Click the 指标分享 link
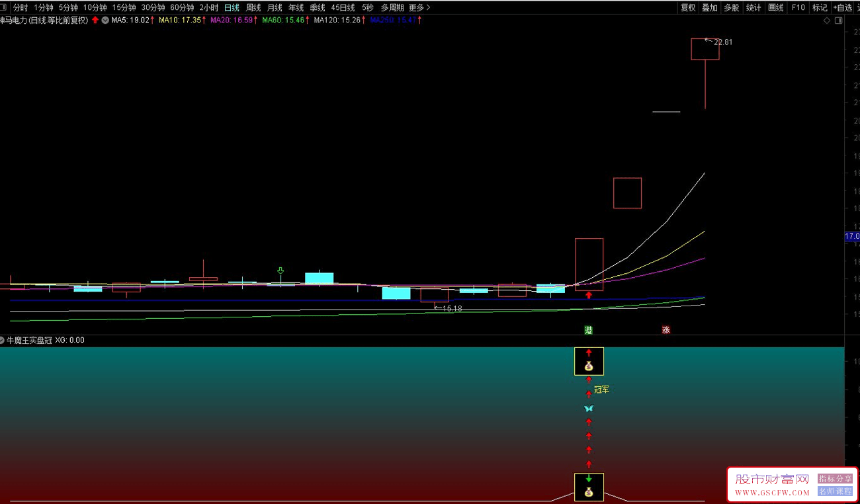 (x=836, y=479)
